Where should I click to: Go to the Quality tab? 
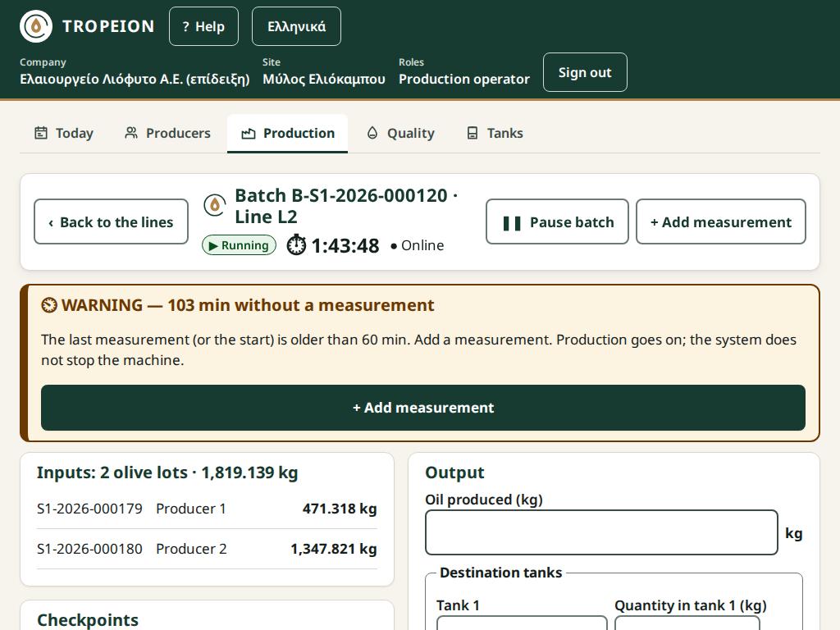click(x=400, y=134)
